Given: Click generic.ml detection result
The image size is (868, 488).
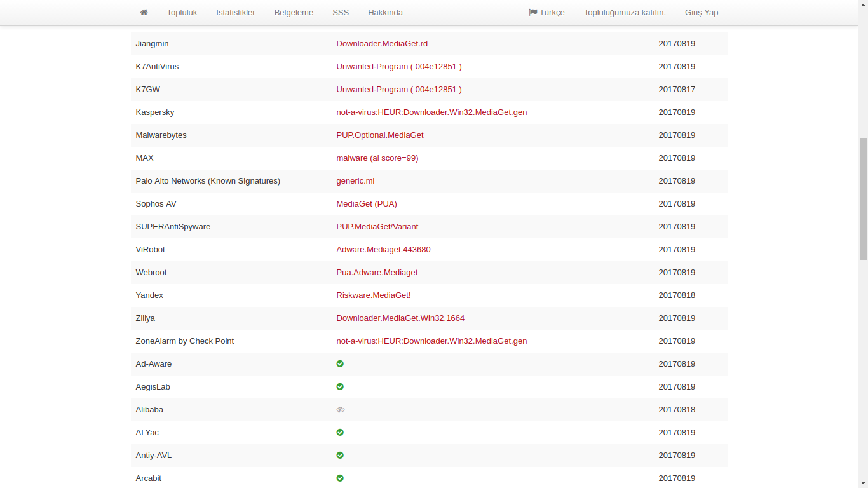Looking at the screenshot, I should click(x=355, y=181).
